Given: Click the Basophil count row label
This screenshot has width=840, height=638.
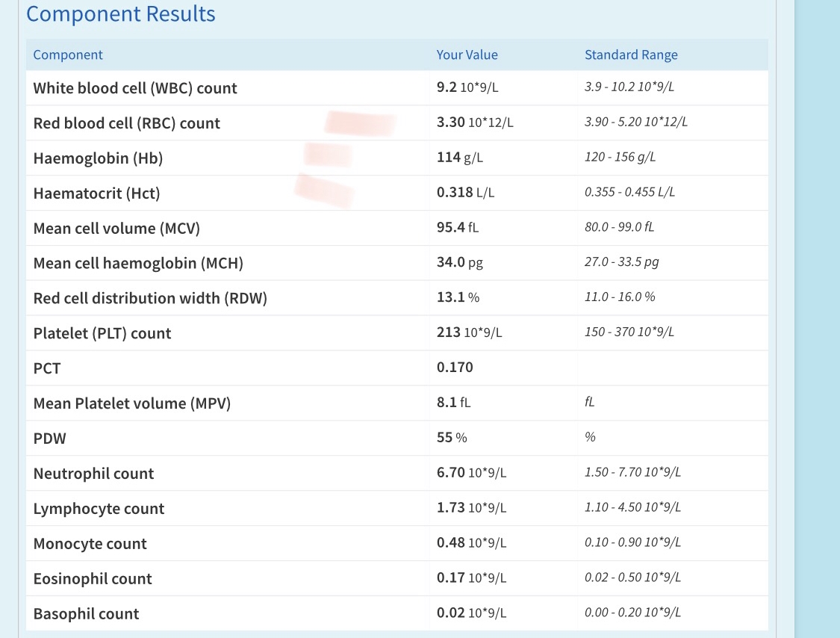Looking at the screenshot, I should (x=86, y=614).
